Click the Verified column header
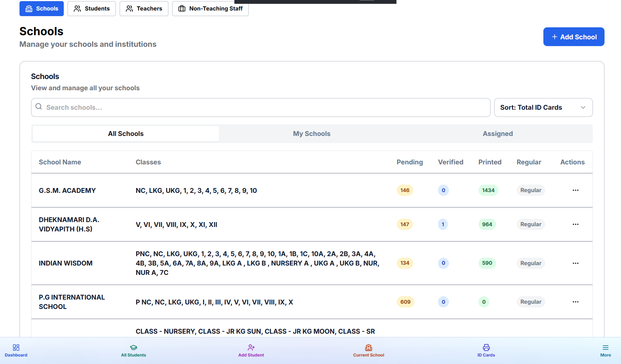The width and height of the screenshot is (621, 364). pos(451,162)
